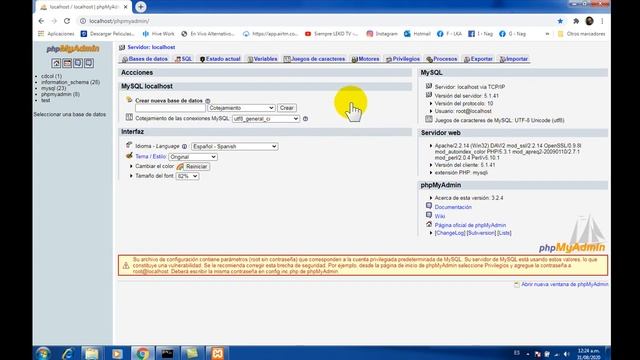Open the Aplicaciones apps shortcut in the bookmarks bar

click(56, 34)
